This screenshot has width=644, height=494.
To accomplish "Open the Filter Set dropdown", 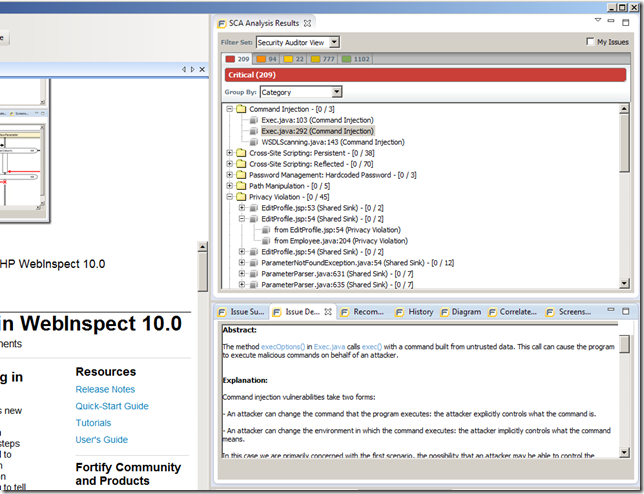I will pos(334,42).
